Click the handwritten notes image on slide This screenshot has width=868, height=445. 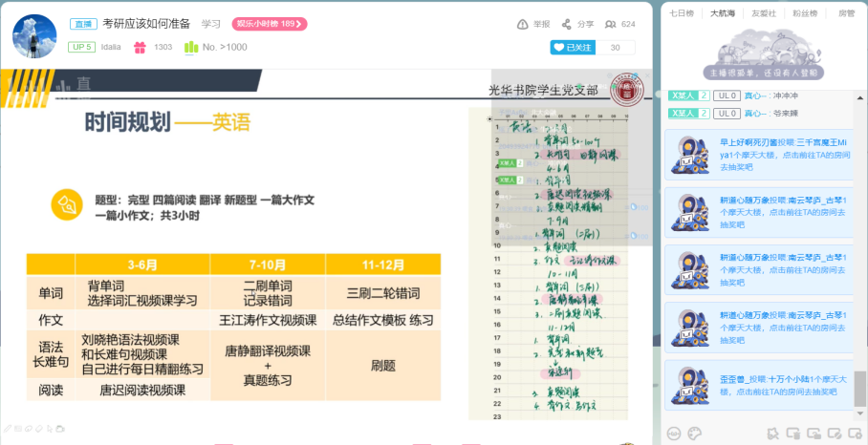(548, 264)
